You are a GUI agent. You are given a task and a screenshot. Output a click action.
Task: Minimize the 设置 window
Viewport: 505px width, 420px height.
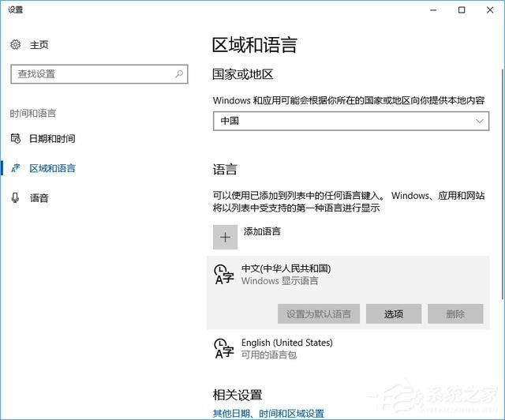(433, 10)
